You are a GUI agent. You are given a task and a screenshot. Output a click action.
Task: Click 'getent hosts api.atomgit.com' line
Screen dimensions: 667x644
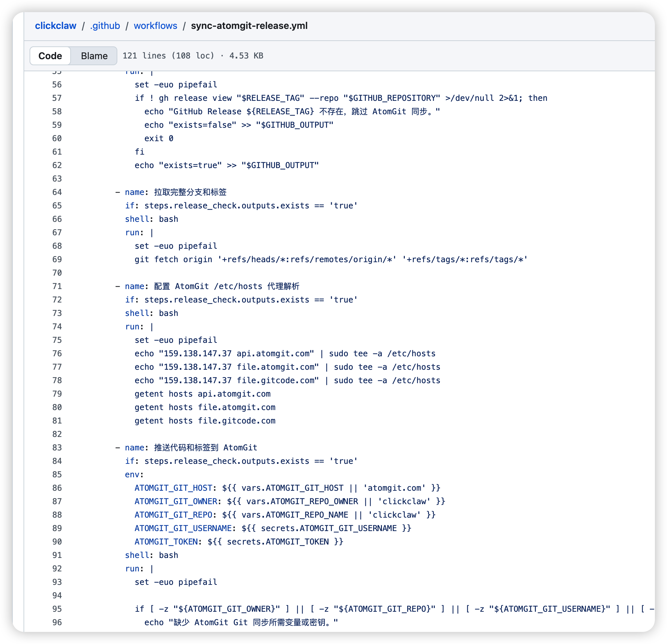click(202, 394)
